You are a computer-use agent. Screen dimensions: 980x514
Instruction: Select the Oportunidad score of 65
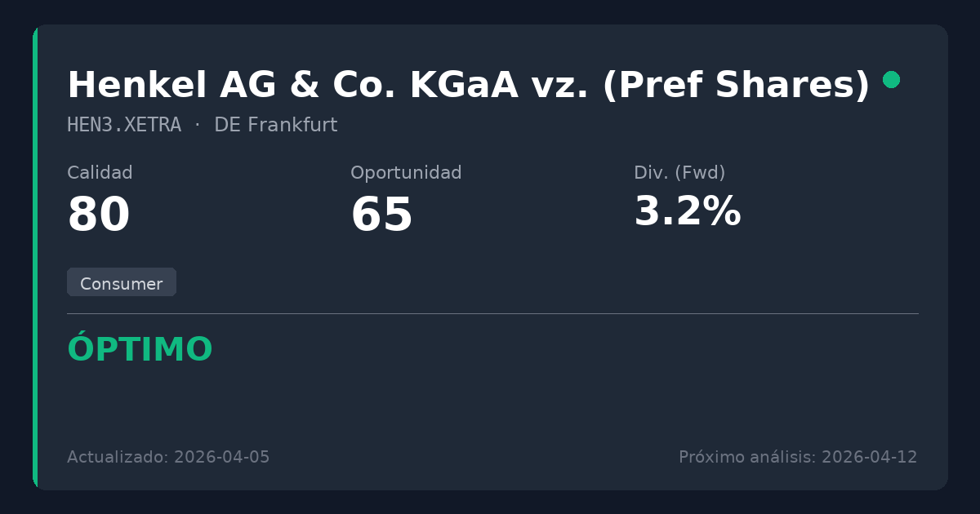click(381, 215)
